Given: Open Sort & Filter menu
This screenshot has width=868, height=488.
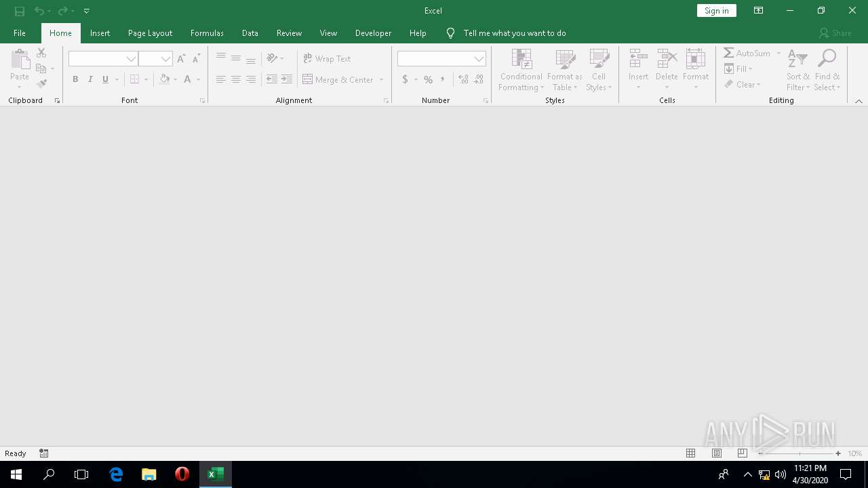Looking at the screenshot, I should coord(798,70).
